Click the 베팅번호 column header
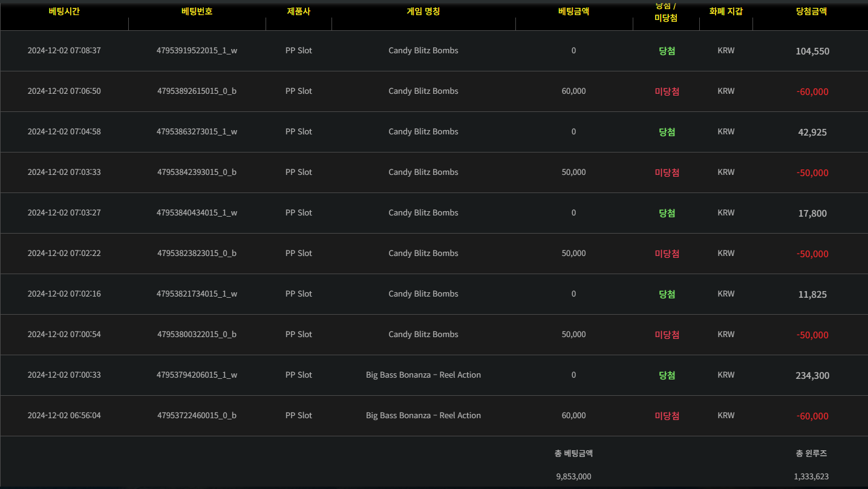Screen dimensions: 868x489 (x=197, y=11)
